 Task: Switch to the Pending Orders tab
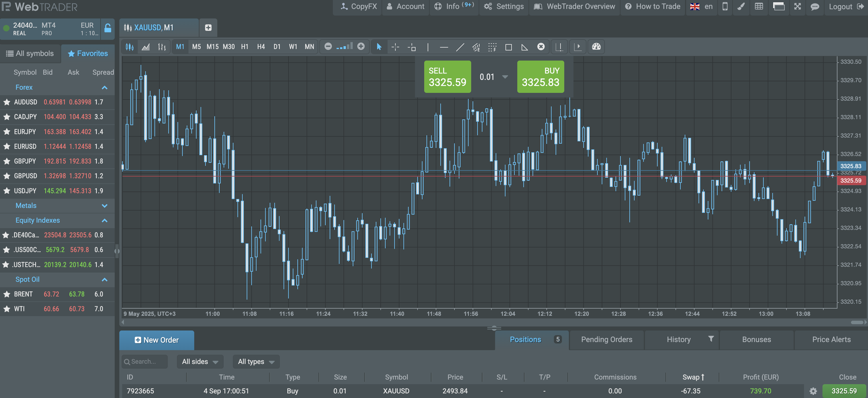(x=607, y=340)
